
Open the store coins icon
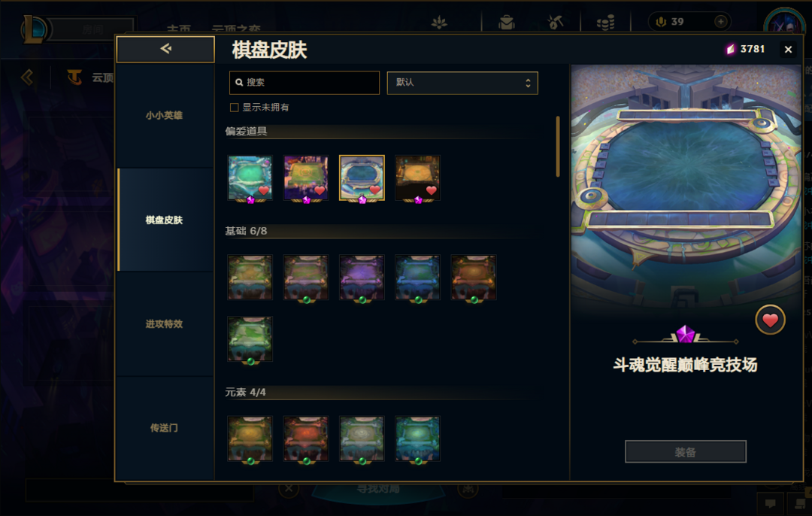tap(605, 23)
